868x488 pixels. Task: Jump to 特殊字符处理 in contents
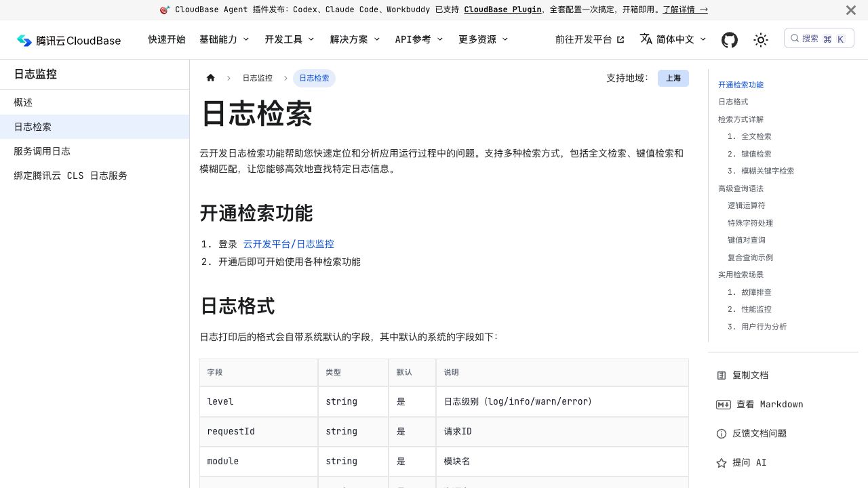750,223
